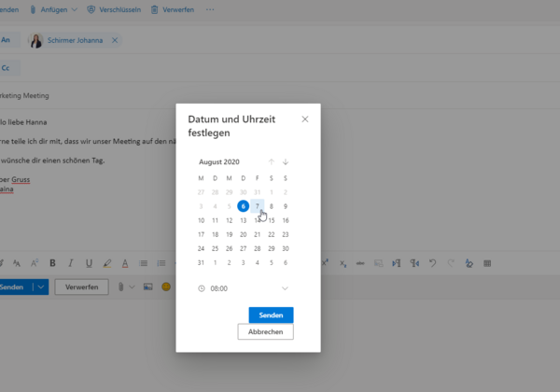
Task: Pick August 13 in calendar
Action: pyautogui.click(x=244, y=220)
